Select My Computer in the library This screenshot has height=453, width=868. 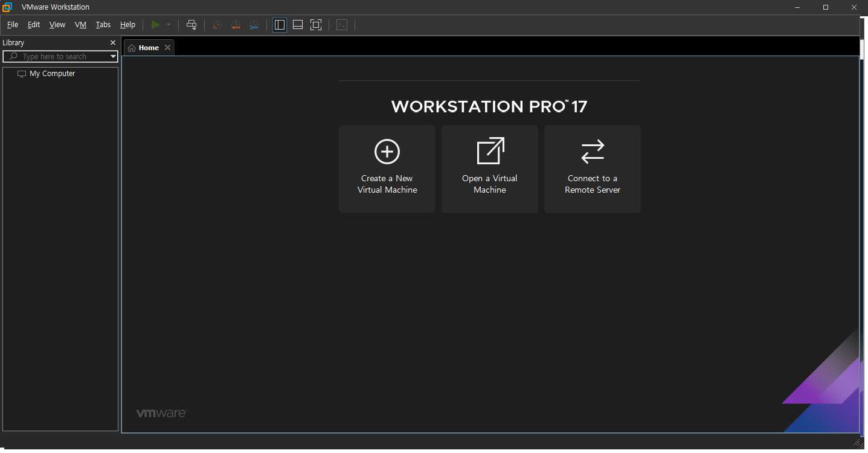pyautogui.click(x=47, y=74)
